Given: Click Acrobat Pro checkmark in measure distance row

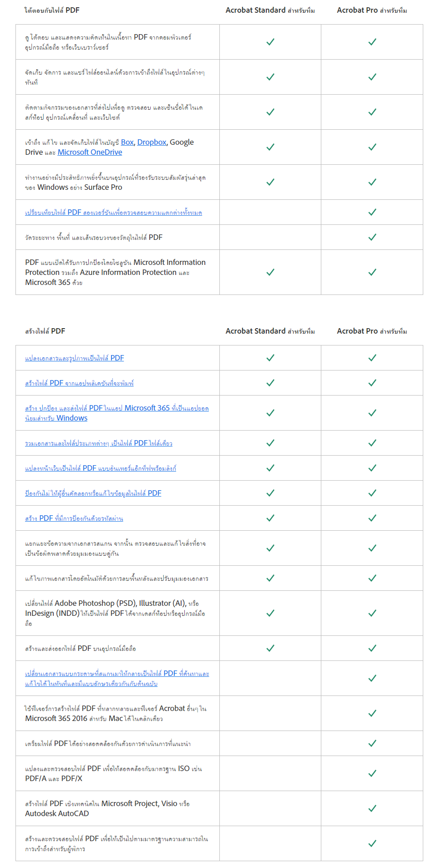Looking at the screenshot, I should pos(372,237).
